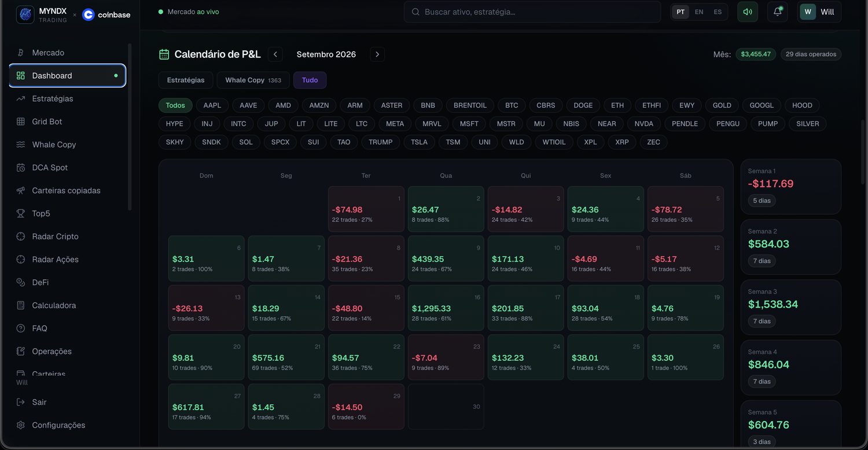This screenshot has width=868, height=450.
Task: Open day 16 cell with $1,295.33
Action: [x=446, y=309]
